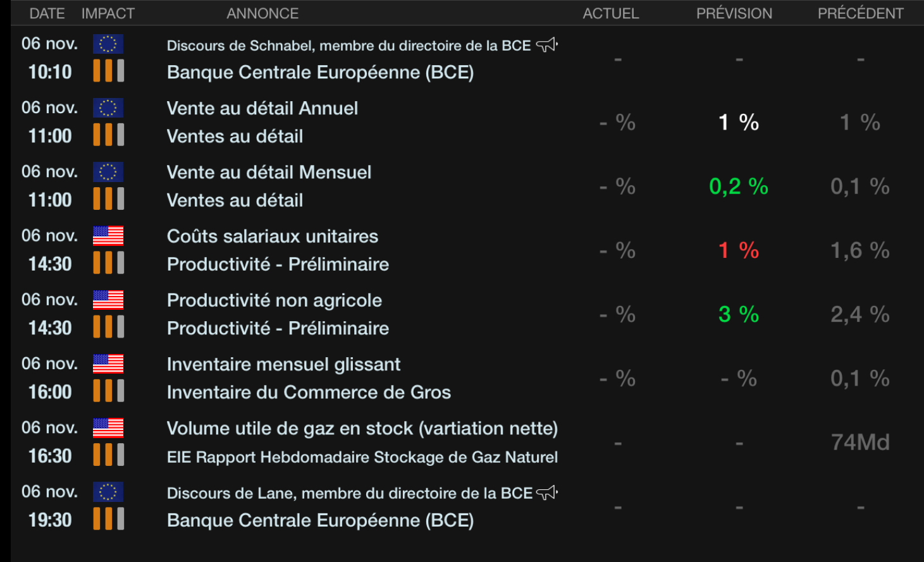Image resolution: width=924 pixels, height=562 pixels.
Task: Click the PRÉVISION column header
Action: coord(734,13)
